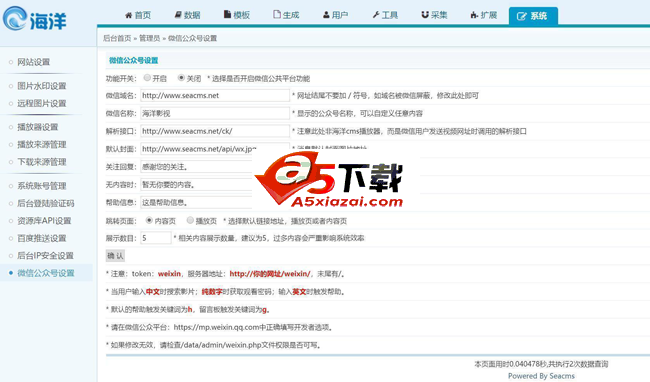The height and width of the screenshot is (382, 650).
Task: Open 后台登陆验证码 in the sidebar
Action: tap(46, 203)
